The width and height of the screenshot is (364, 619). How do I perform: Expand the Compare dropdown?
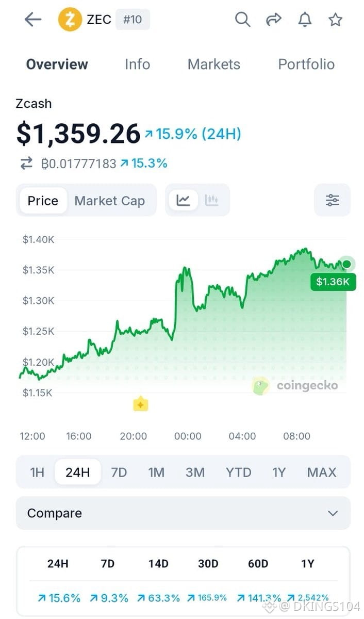183,513
